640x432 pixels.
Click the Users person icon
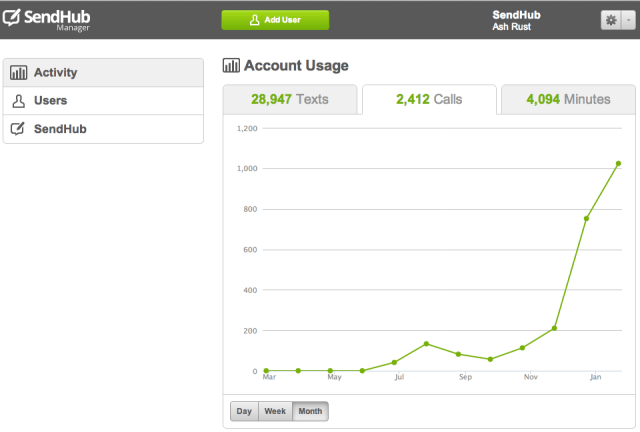[x=18, y=101]
